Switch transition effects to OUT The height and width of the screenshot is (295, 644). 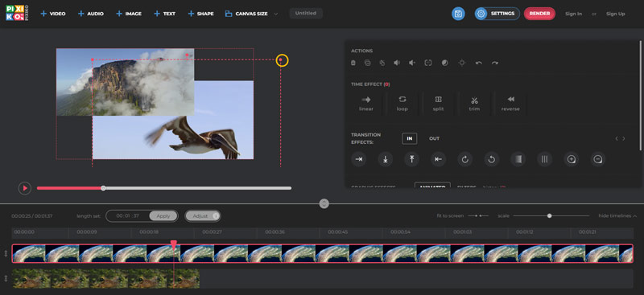(434, 139)
